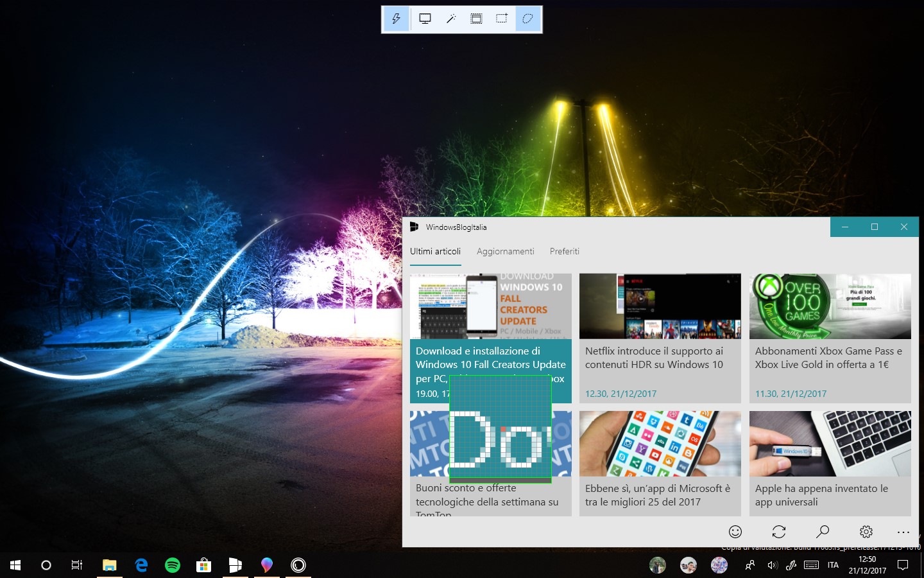
Task: Expand the three-dots more menu
Action: coord(903,532)
